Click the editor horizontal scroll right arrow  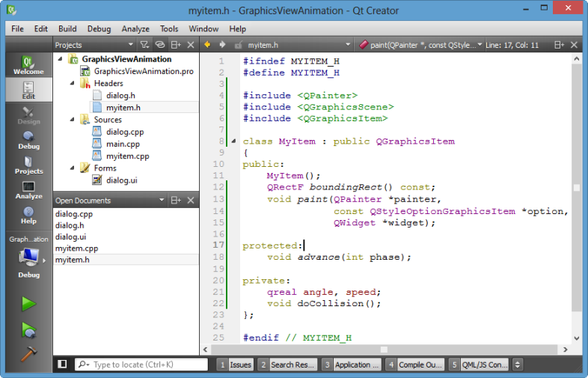coord(565,350)
